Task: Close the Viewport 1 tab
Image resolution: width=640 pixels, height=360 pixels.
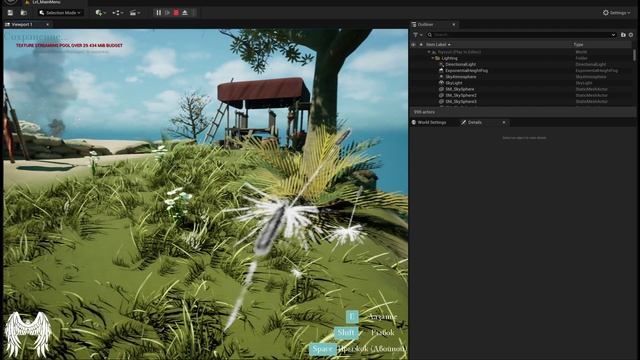Action: (x=47, y=24)
